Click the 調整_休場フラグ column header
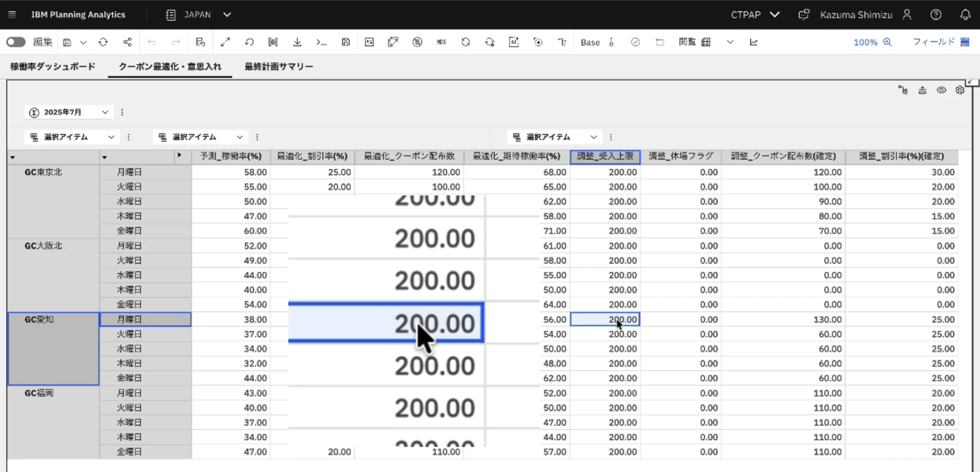 pyautogui.click(x=681, y=156)
